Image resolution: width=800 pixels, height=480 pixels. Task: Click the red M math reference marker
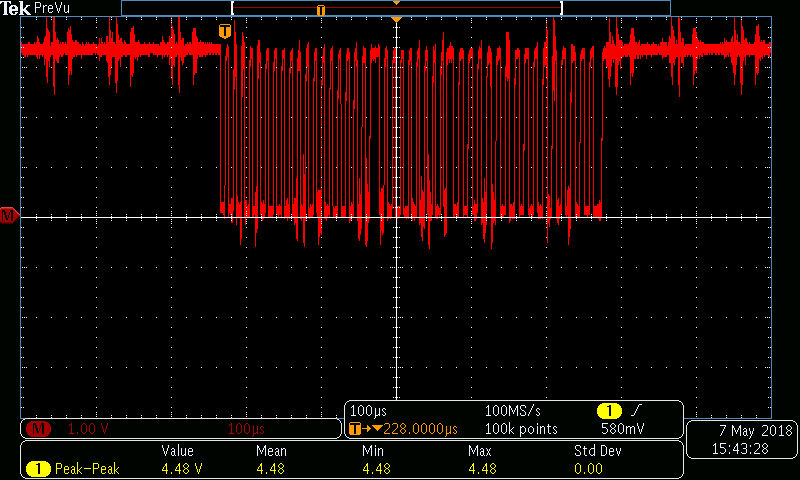[x=9, y=216]
